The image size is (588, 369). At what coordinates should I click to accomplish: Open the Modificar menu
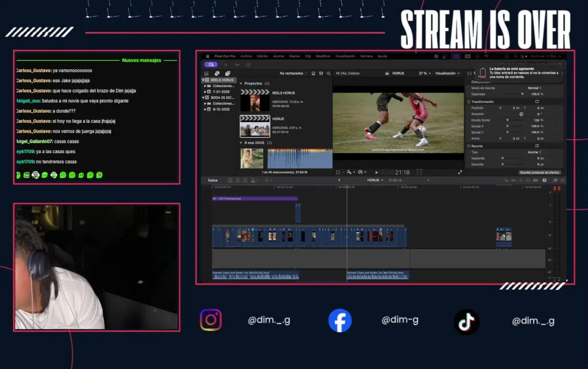[323, 56]
